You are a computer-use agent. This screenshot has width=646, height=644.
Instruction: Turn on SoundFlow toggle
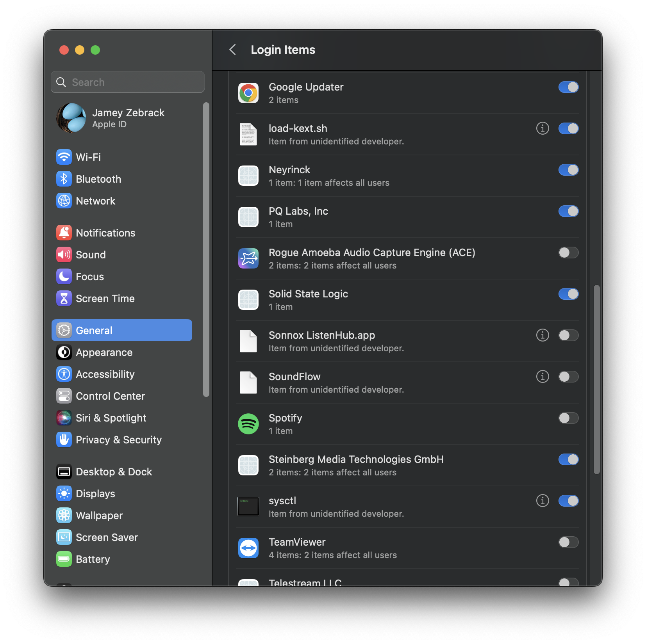click(x=568, y=377)
